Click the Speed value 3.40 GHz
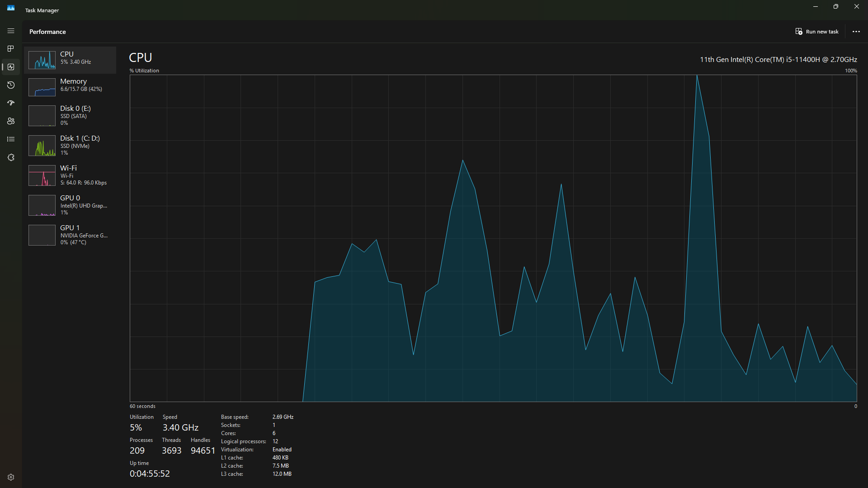Image resolution: width=868 pixels, height=488 pixels. click(180, 427)
